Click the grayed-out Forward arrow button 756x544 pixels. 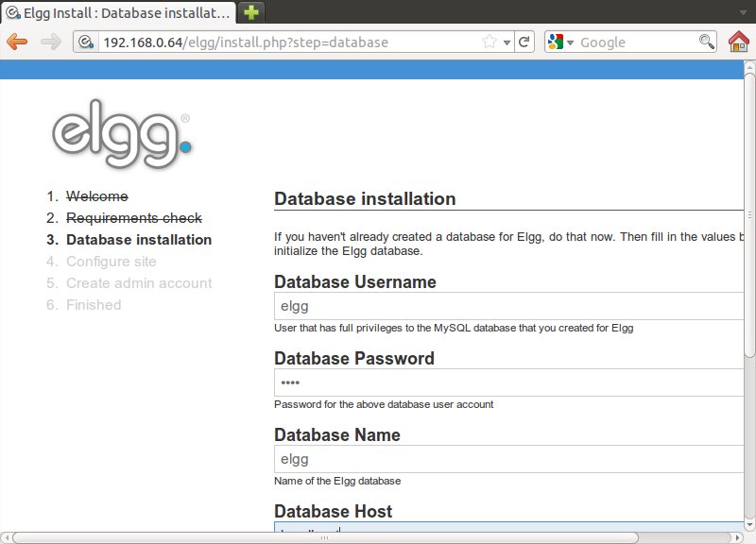click(50, 42)
